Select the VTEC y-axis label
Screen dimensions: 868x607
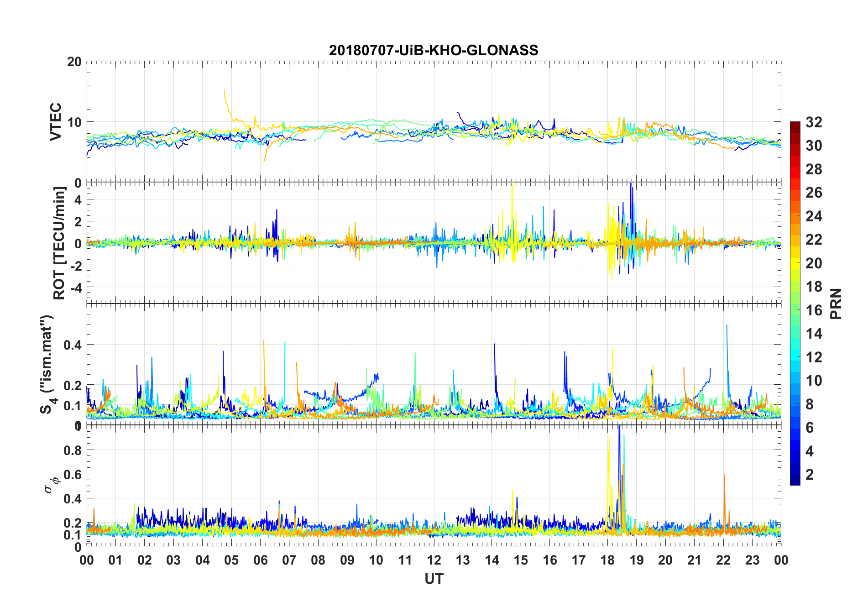55,122
